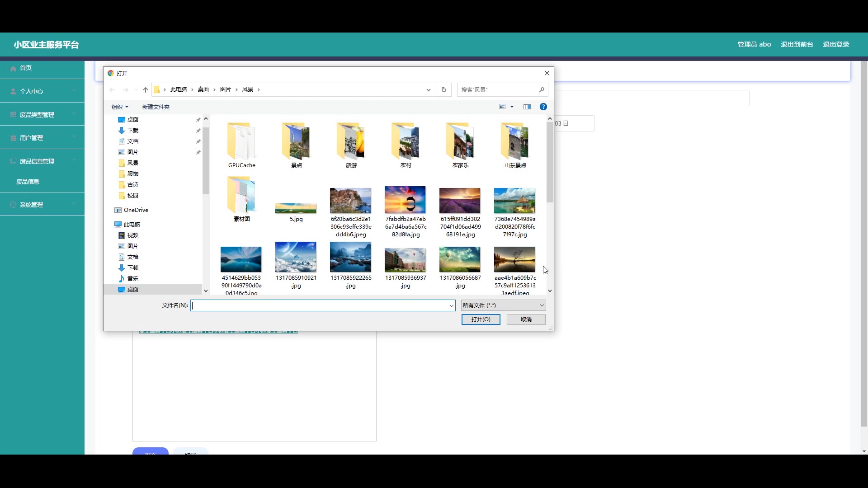
Task: Open the help question mark icon
Action: click(x=543, y=107)
